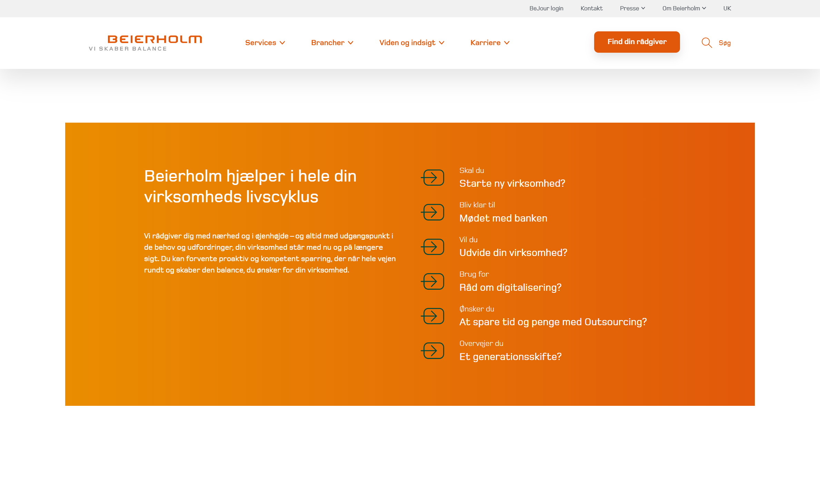Go to Kontakt page
This screenshot has width=820, height=504.
tap(591, 8)
